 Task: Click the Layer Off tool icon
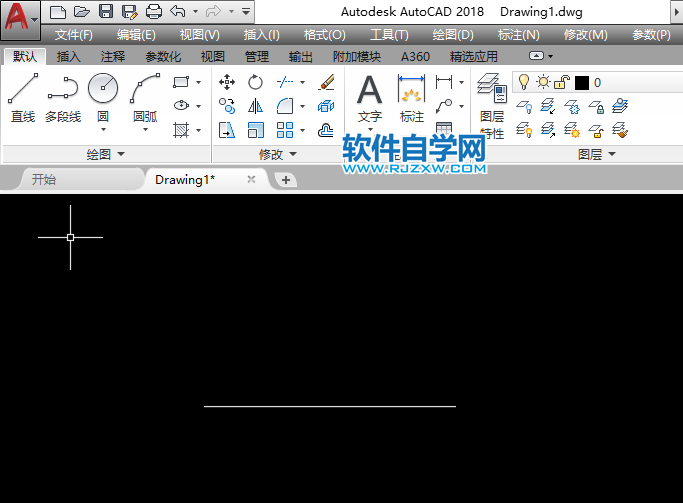[524, 106]
